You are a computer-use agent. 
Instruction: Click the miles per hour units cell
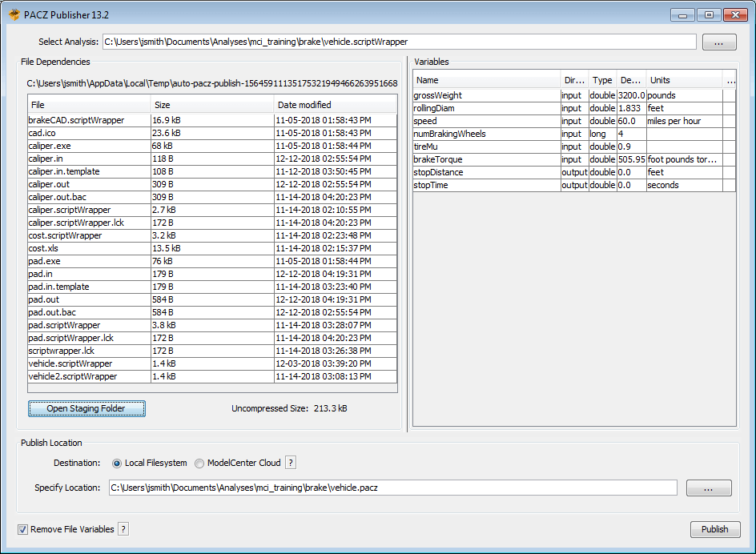tap(684, 121)
